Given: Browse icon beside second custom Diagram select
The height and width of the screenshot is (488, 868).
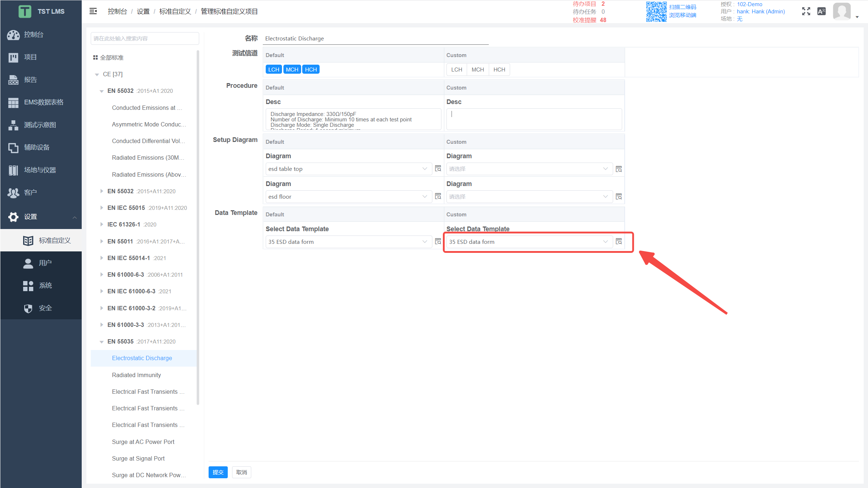Looking at the screenshot, I should [x=619, y=197].
